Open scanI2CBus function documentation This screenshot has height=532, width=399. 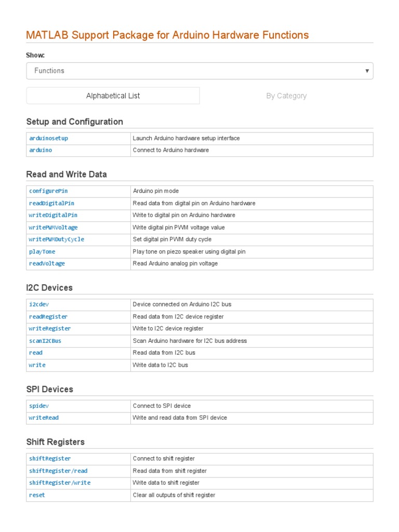(45, 341)
